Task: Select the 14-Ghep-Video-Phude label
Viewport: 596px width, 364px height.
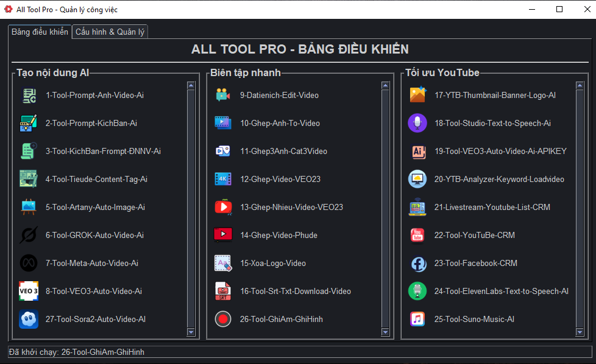Action: (x=278, y=236)
